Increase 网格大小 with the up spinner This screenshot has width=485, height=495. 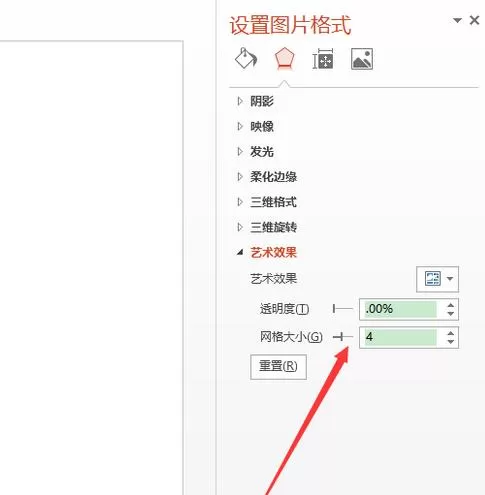[451, 333]
